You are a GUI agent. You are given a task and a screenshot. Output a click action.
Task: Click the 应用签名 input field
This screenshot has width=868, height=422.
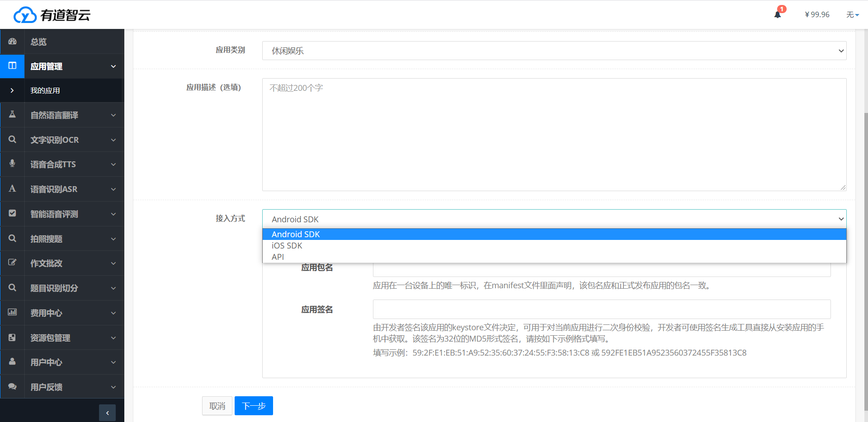[602, 309]
